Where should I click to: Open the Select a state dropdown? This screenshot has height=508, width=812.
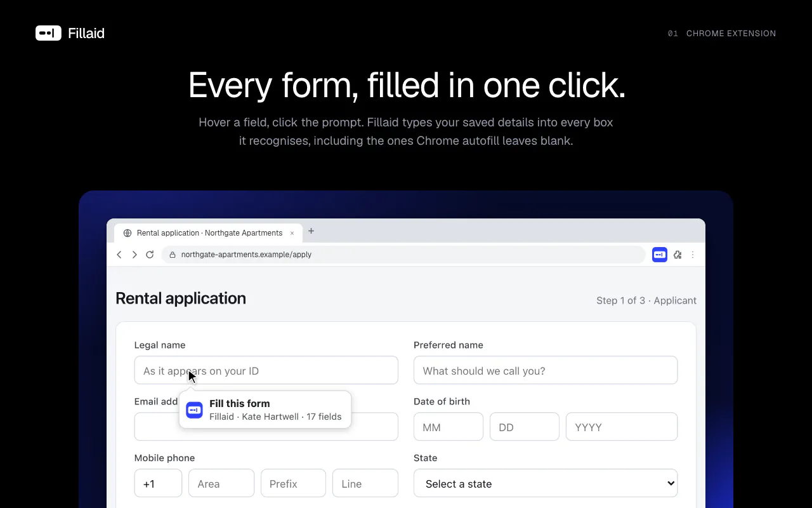546,483
